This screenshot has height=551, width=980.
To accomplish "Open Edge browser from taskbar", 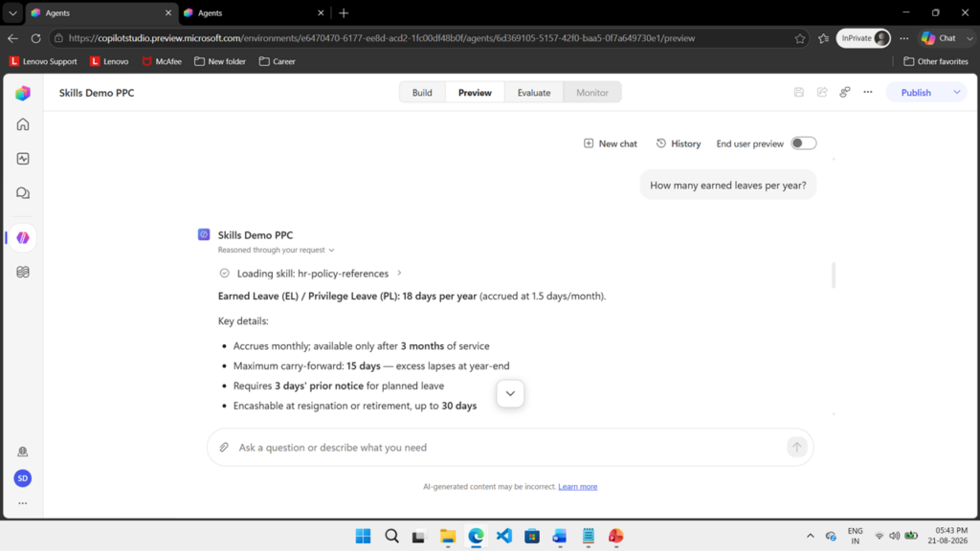I will (476, 536).
